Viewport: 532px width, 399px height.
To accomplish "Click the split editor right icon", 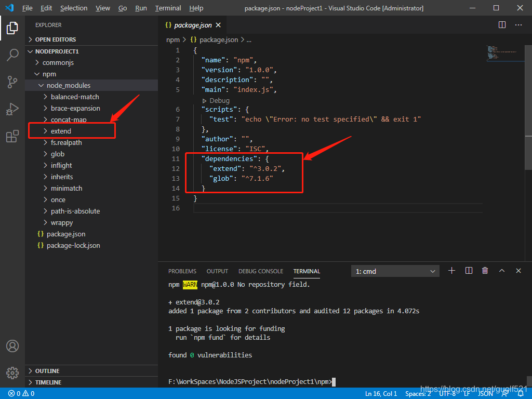I will [x=502, y=25].
